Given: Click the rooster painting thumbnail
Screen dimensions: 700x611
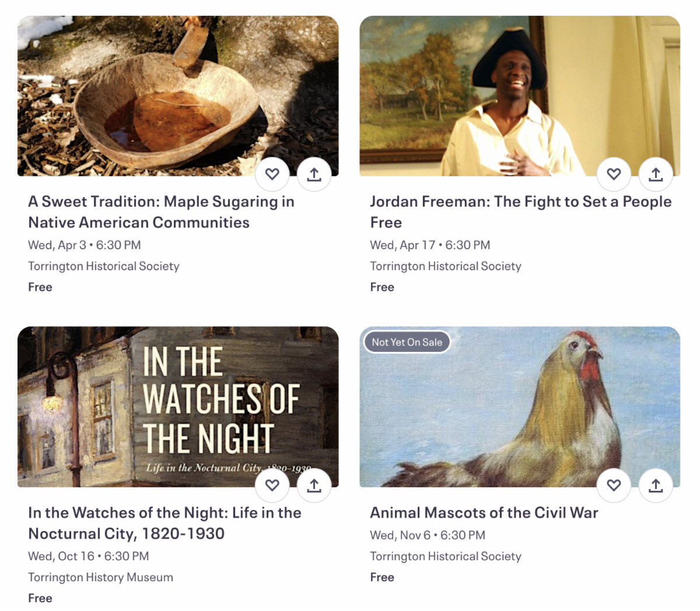Looking at the screenshot, I should [520, 407].
